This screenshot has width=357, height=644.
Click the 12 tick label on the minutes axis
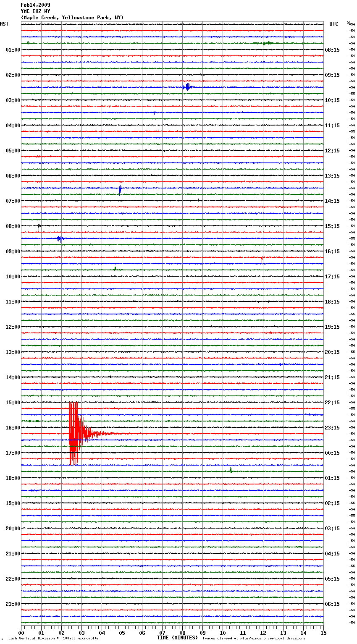[263, 633]
